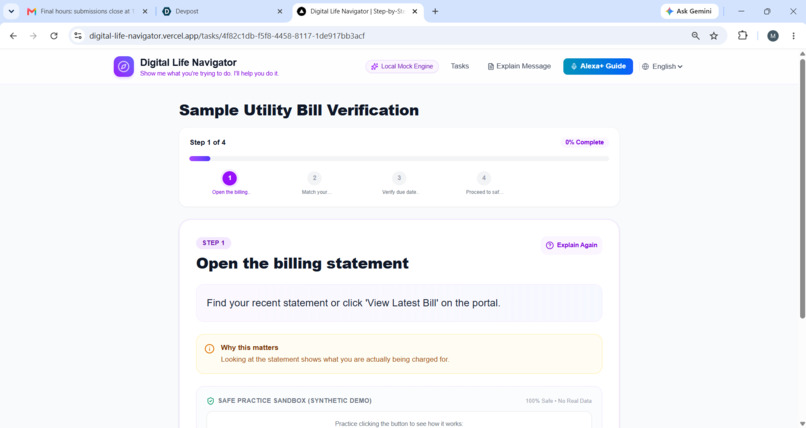The image size is (806, 428).
Task: Click the scrollbar down arrow
Action: (802, 423)
